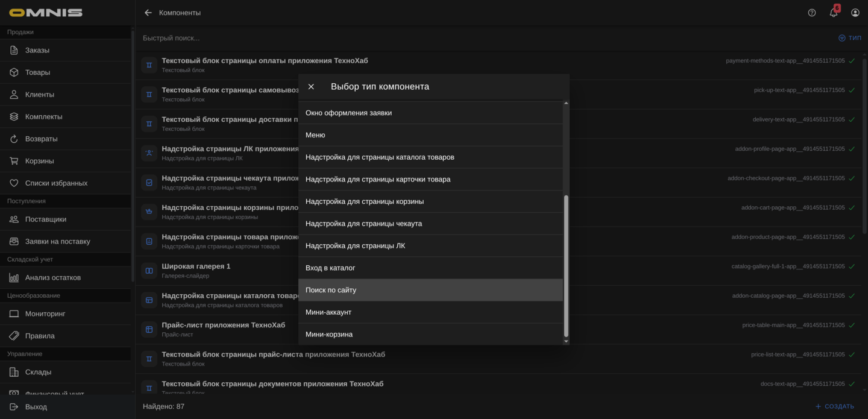This screenshot has height=419, width=868.
Task: Click the Анализ остатков chart icon
Action: pyautogui.click(x=14, y=277)
